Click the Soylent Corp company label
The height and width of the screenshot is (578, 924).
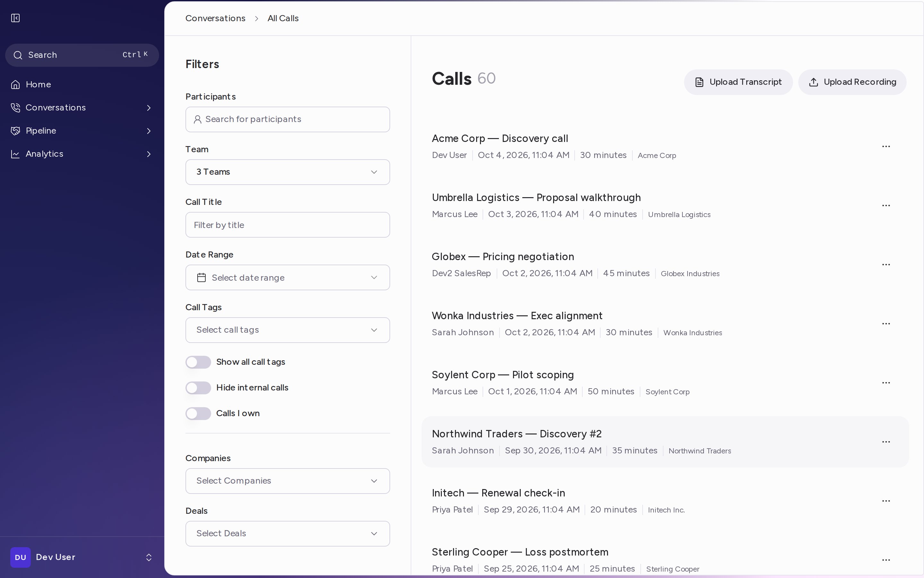[667, 392]
